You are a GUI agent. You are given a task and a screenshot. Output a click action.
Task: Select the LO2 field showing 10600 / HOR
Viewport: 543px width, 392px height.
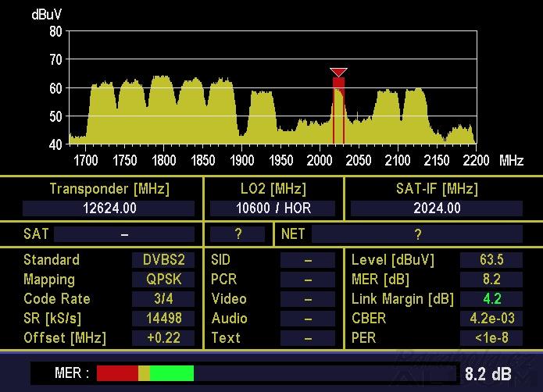(273, 208)
